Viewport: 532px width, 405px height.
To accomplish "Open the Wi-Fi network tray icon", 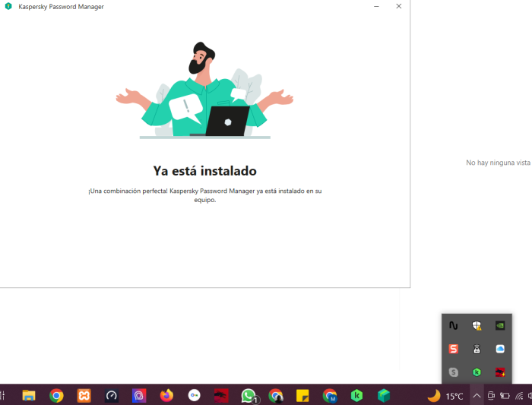I will 519,396.
